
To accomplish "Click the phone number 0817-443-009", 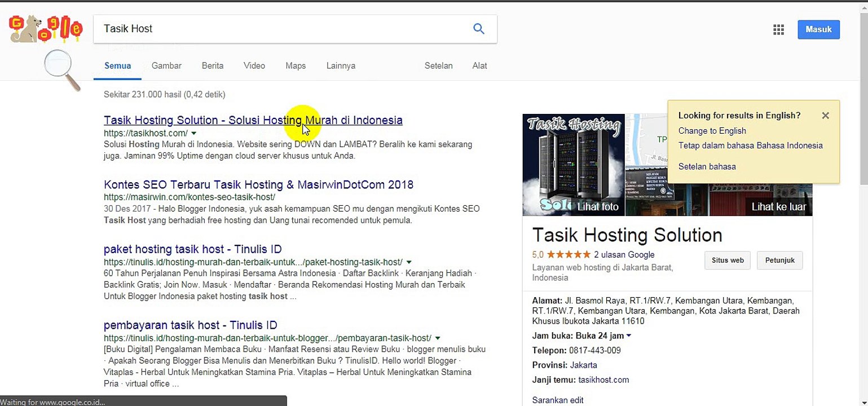I will coord(595,350).
